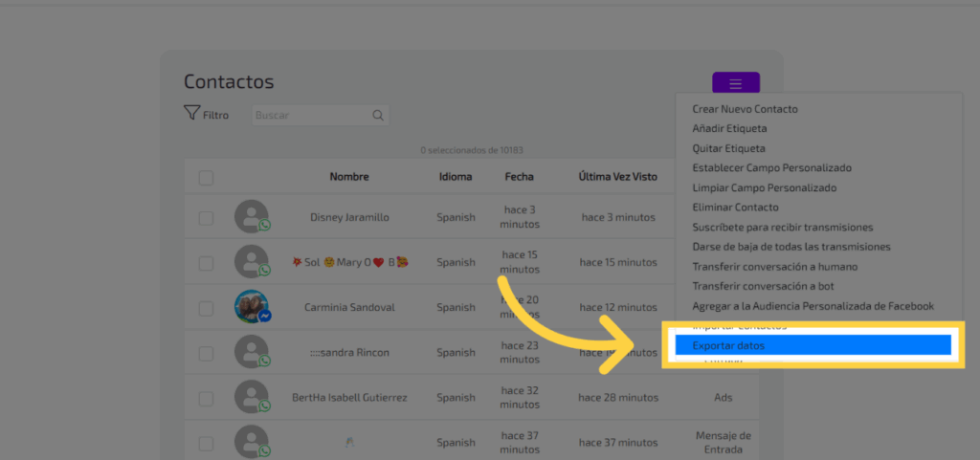Click the Última Vez Visto column header
Viewport: 980px width, 460px height.
(x=617, y=177)
